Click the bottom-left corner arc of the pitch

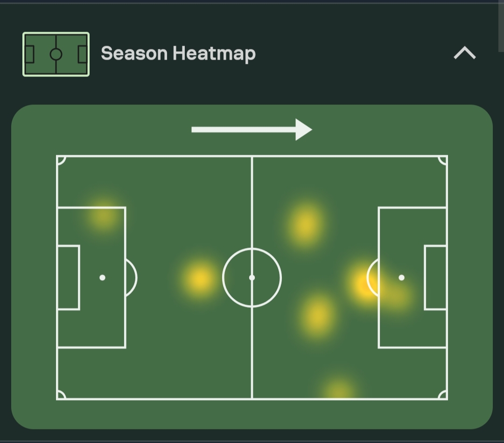(61, 395)
